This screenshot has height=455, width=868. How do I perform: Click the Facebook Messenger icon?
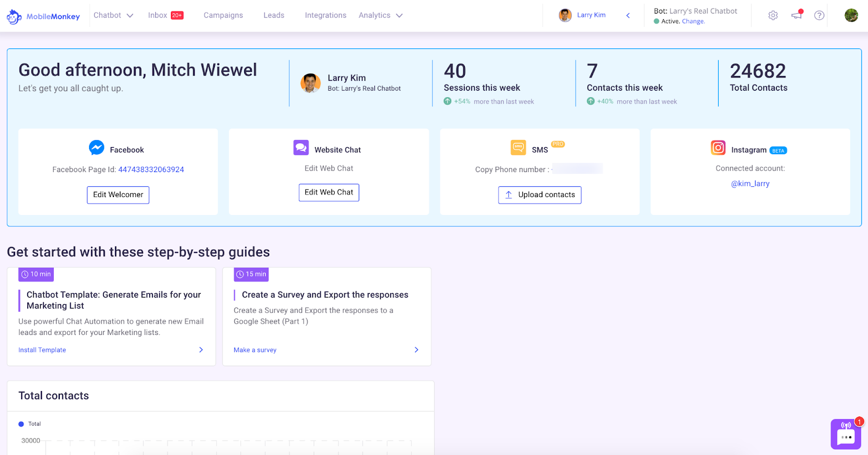[x=97, y=148]
